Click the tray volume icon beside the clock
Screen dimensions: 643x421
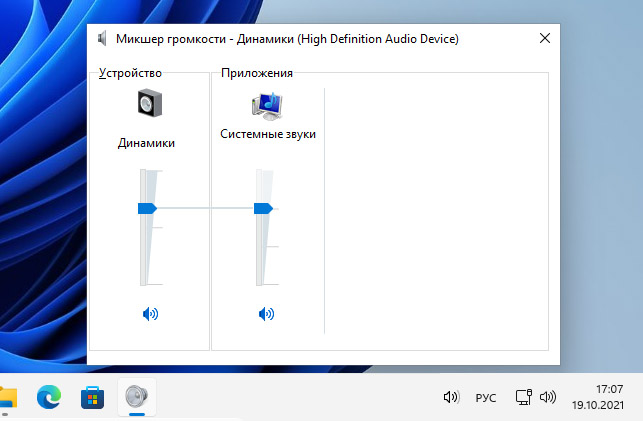coord(548,397)
